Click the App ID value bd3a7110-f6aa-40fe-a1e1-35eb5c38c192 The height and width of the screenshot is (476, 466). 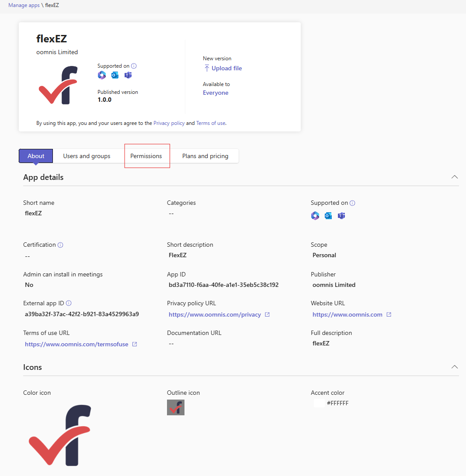coord(223,285)
